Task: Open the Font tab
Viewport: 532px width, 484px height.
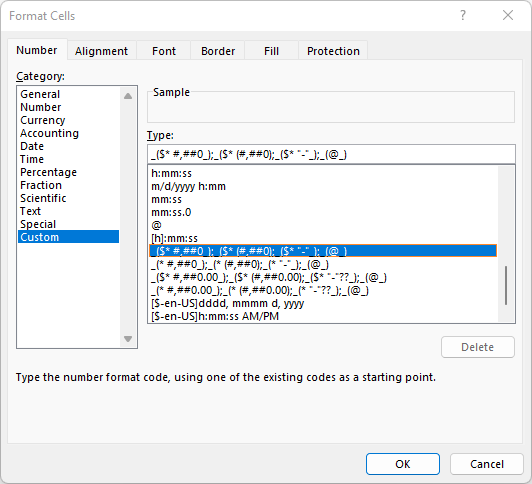Action: pos(164,51)
